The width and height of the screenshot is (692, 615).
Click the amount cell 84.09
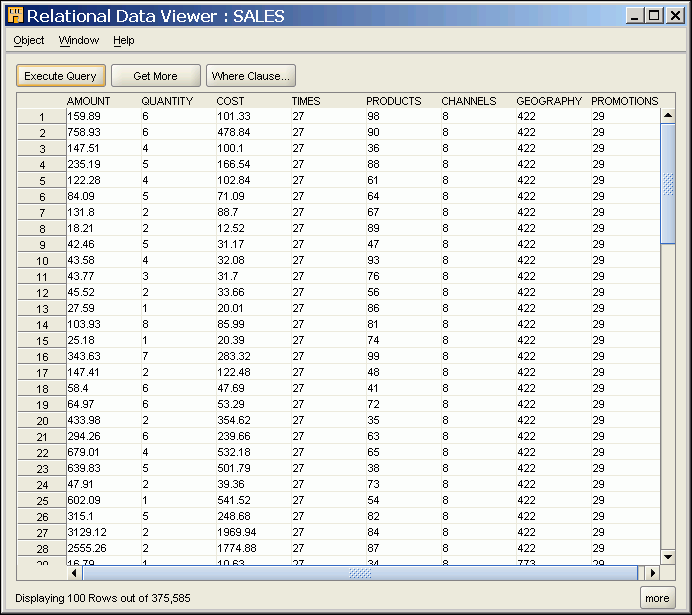click(104, 196)
